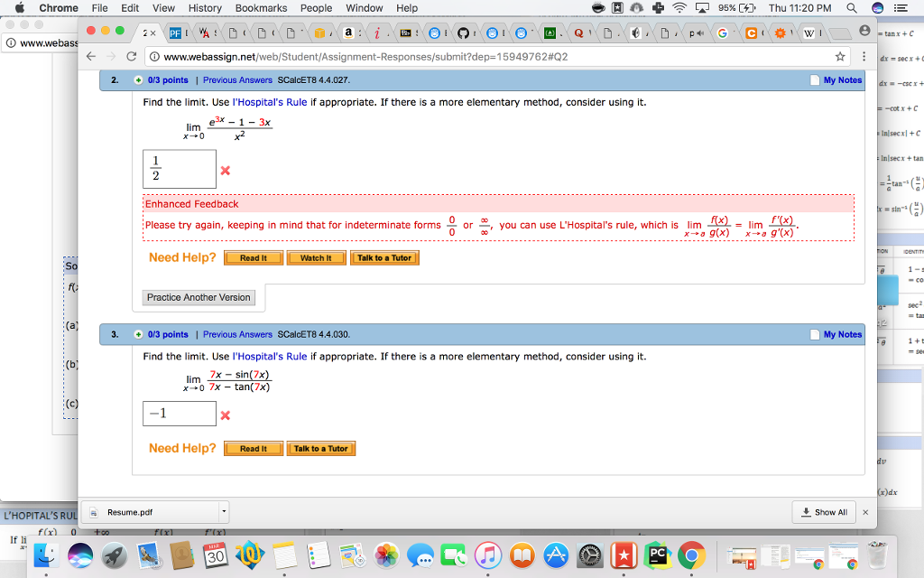Expand question 2 points plus icon
Image resolution: width=924 pixels, height=578 pixels.
[138, 80]
